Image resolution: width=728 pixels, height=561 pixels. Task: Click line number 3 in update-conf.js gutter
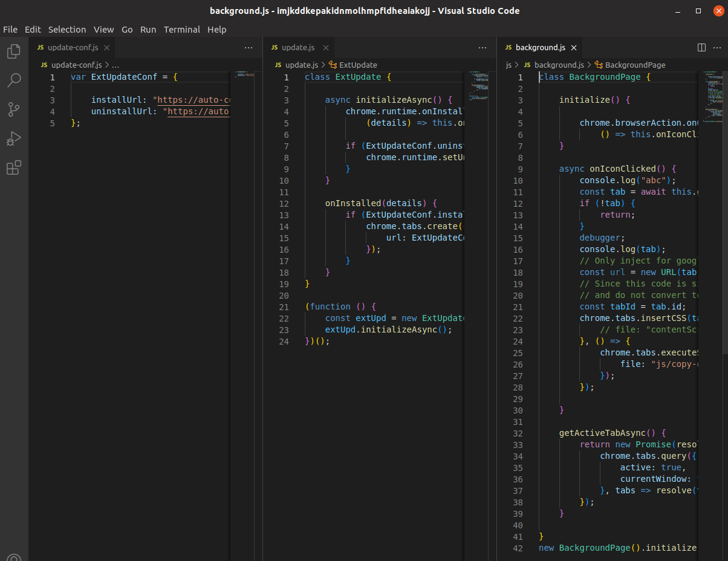point(53,100)
